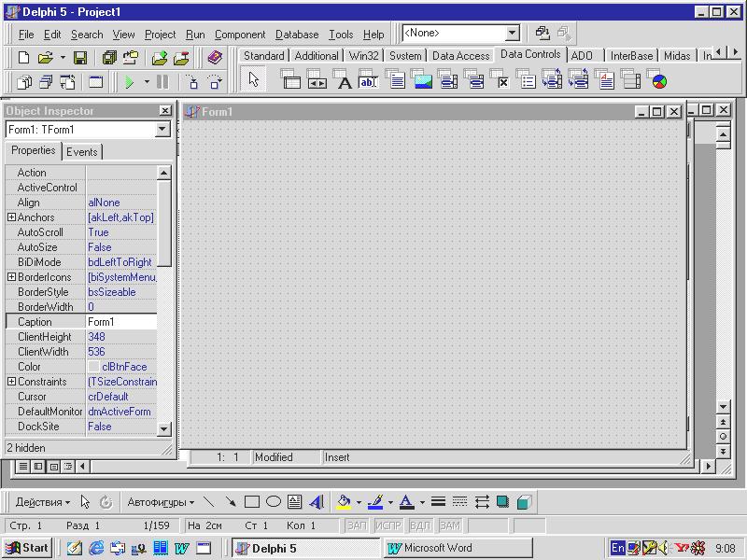Select the arrow pointer tool in palette
This screenshot has width=747, height=560.
(x=254, y=79)
